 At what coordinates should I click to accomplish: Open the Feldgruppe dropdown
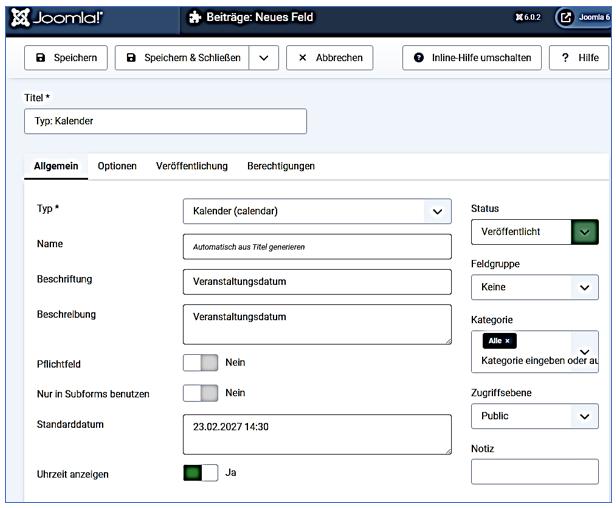[x=534, y=286]
